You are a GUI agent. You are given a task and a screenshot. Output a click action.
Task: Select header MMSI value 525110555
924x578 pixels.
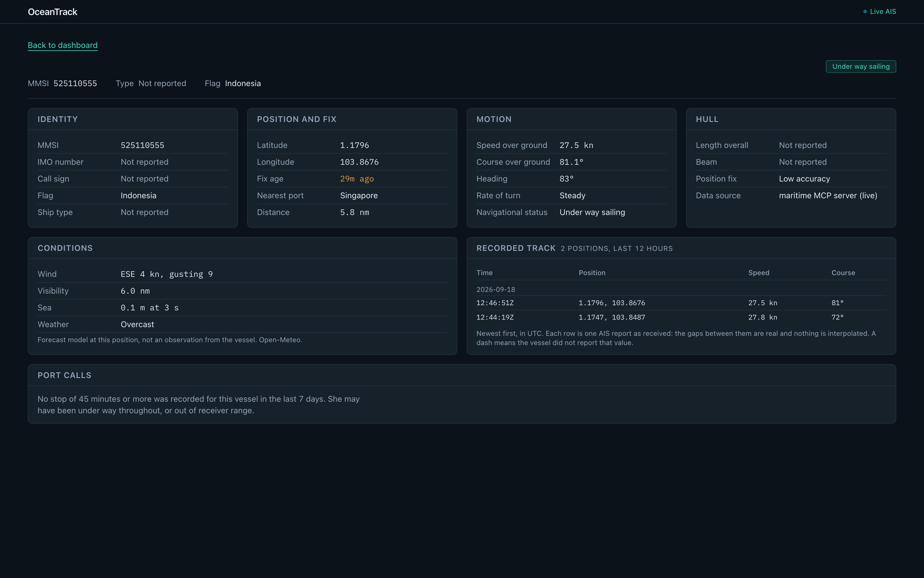[75, 83]
